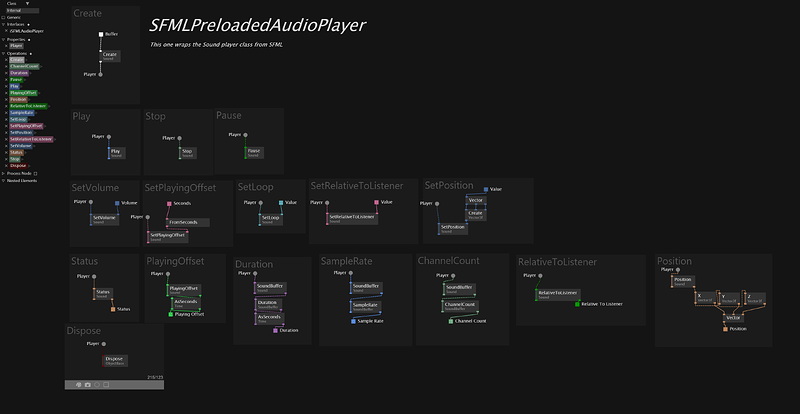The image size is (800, 414).
Task: Select SetPlayingOffset in the Operations list
Action: 26,126
